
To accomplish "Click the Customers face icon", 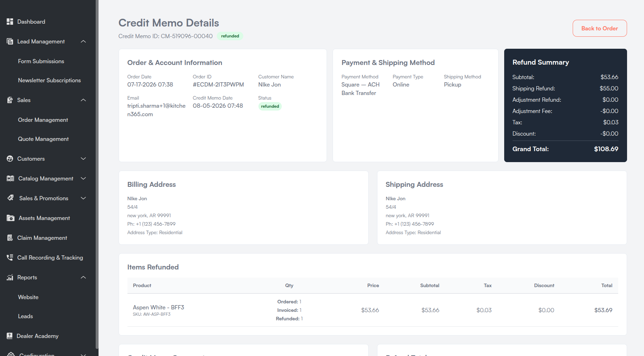I will tap(10, 159).
